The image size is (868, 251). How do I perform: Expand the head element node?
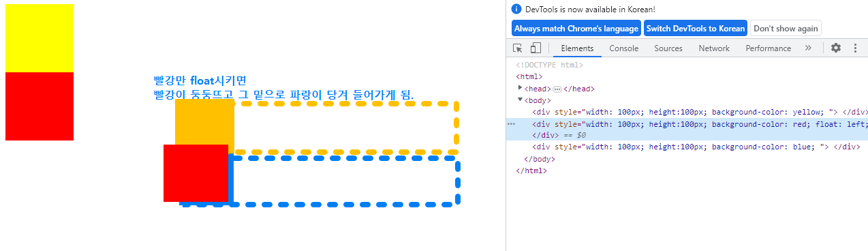click(521, 88)
